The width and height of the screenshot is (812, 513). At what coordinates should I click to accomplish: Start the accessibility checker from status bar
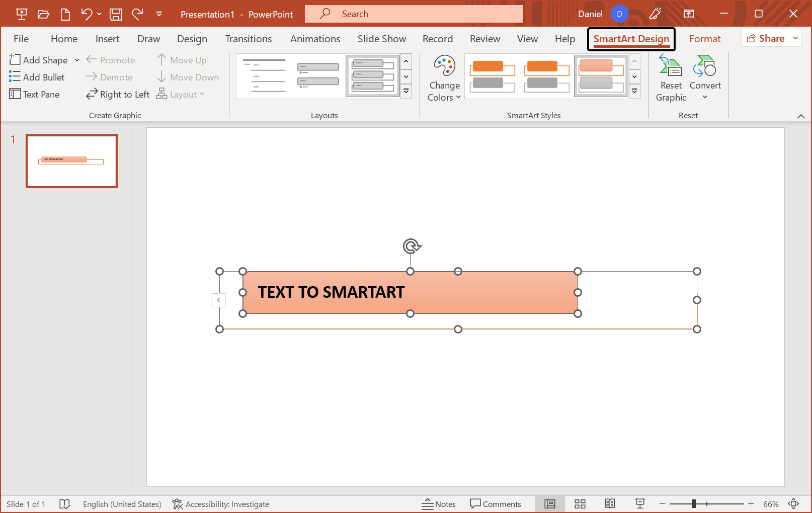[220, 504]
